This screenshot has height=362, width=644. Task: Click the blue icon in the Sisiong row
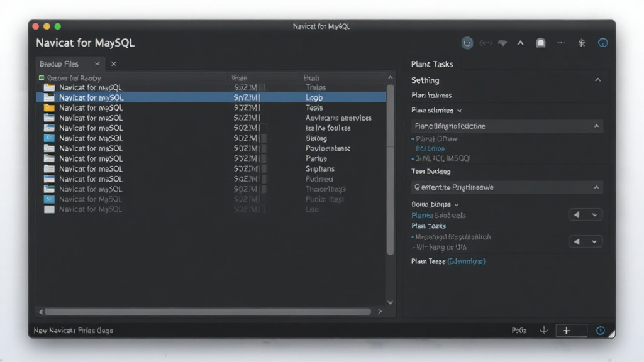(x=49, y=138)
